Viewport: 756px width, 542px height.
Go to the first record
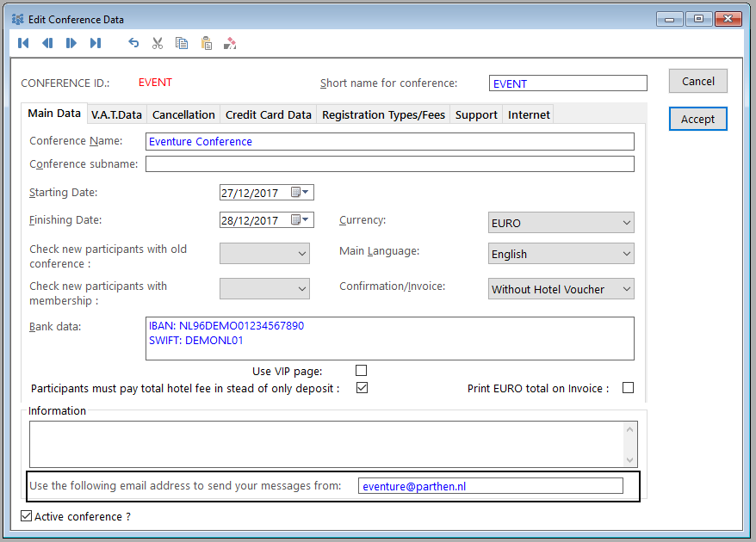coord(23,43)
